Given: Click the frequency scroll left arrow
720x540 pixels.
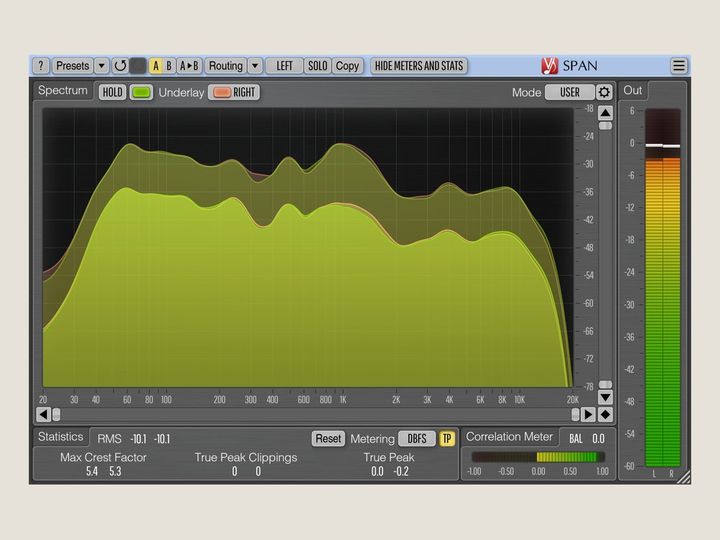Looking at the screenshot, I should point(43,415).
